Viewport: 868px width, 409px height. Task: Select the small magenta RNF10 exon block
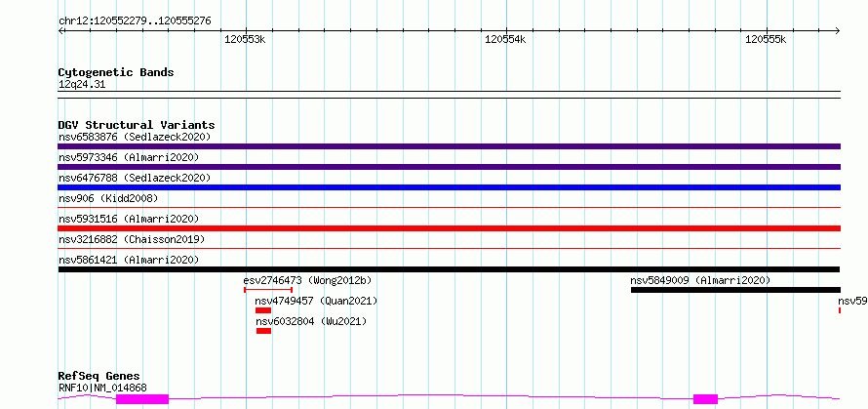(x=705, y=399)
